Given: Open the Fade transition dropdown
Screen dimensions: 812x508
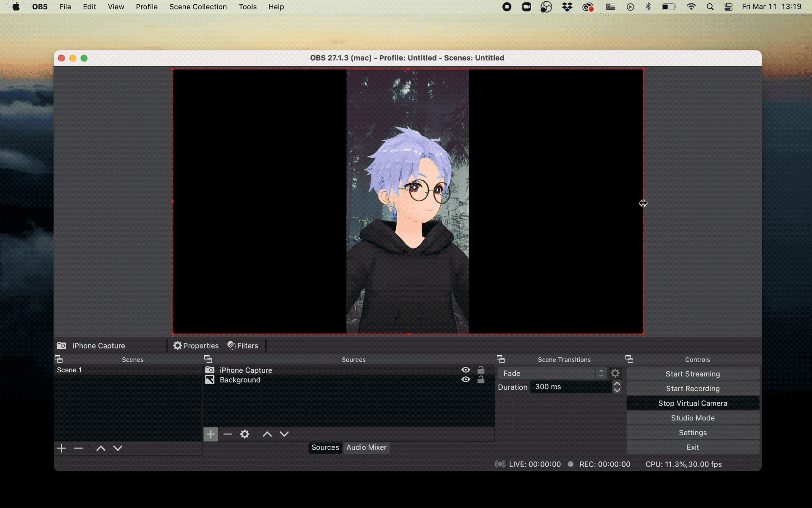Looking at the screenshot, I should coord(550,373).
